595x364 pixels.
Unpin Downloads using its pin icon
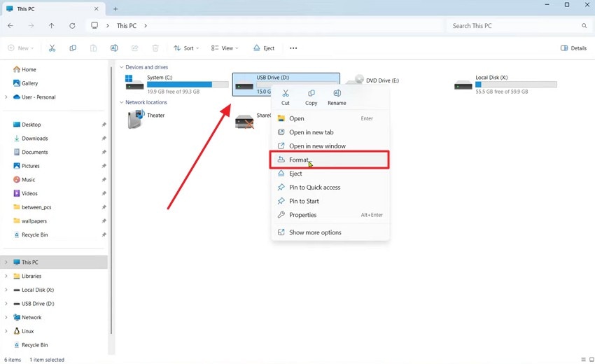[x=104, y=139]
